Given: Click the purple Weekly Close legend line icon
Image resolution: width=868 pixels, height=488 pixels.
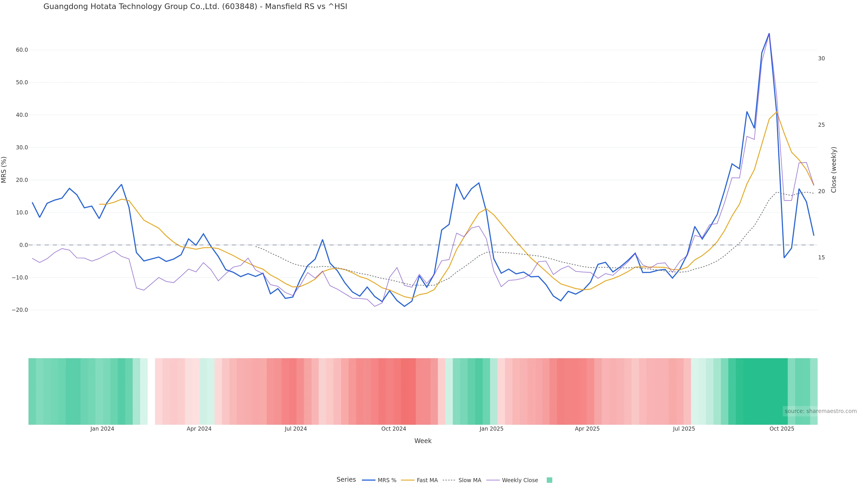Looking at the screenshot, I should point(493,480).
